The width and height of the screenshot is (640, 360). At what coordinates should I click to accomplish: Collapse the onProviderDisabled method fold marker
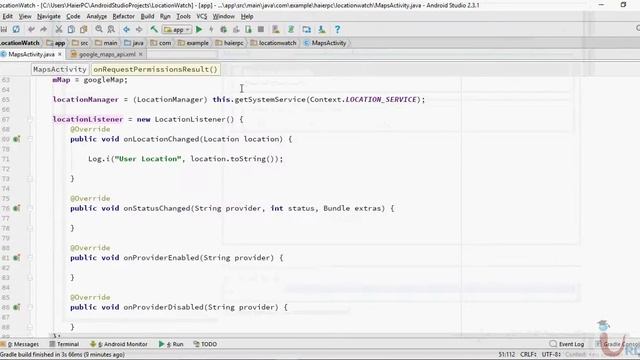(x=30, y=307)
